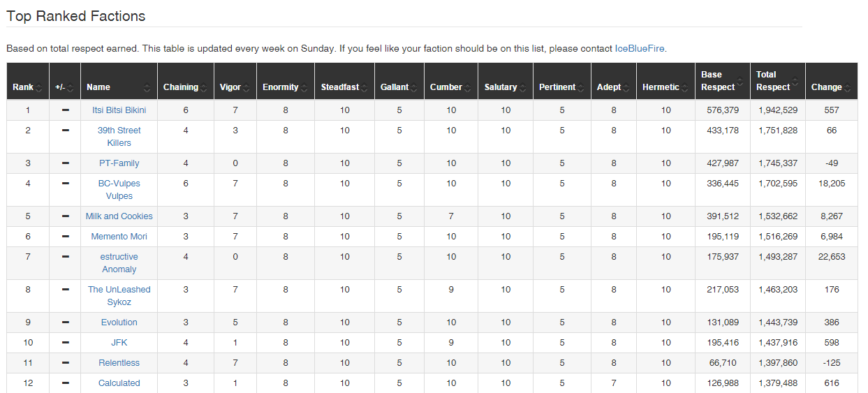Click the Base Respect column header

(x=723, y=81)
